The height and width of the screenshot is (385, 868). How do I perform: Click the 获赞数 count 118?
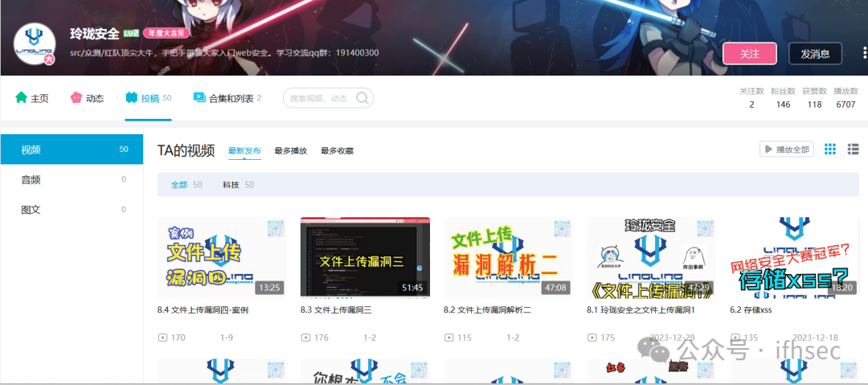click(x=814, y=104)
